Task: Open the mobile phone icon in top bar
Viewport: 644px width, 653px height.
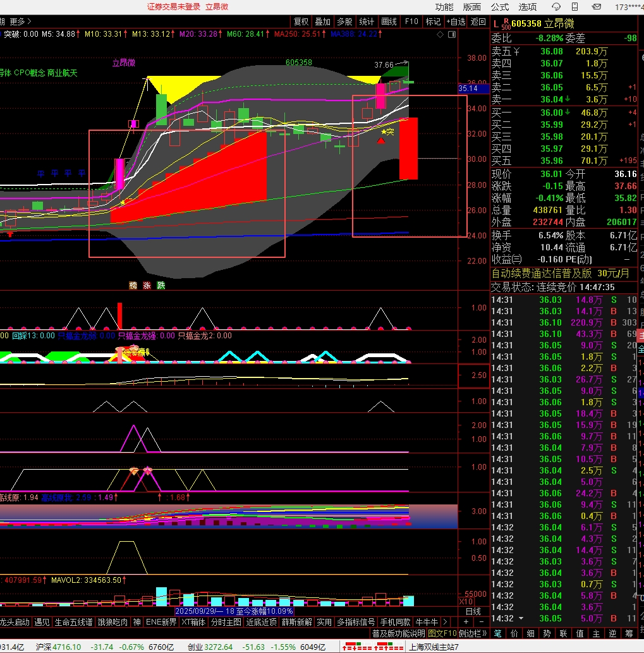Action: coord(575,7)
